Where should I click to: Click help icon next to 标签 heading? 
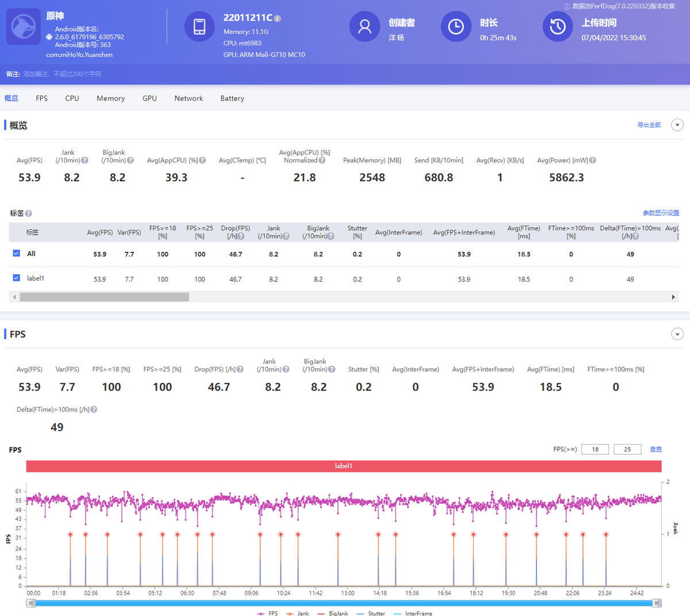click(x=29, y=213)
